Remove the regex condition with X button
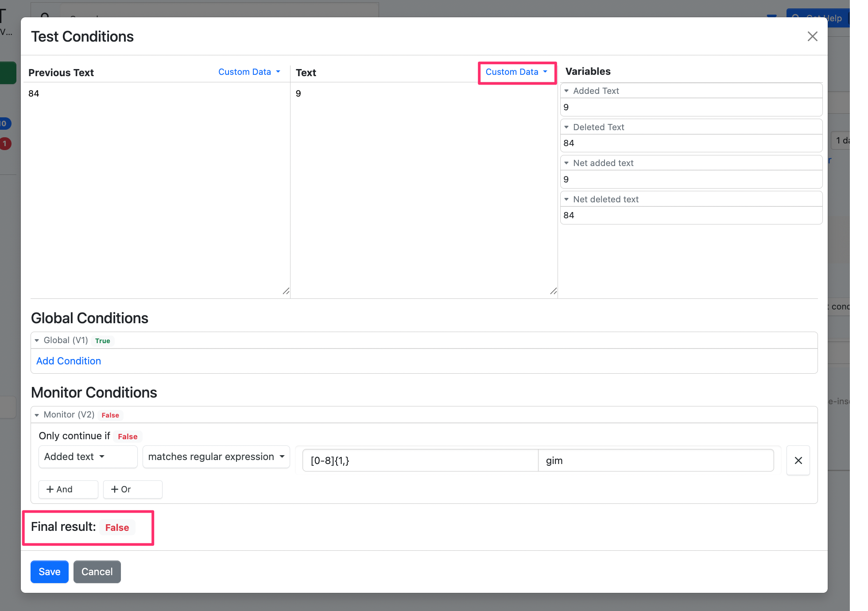Screen dimensions: 868x611 click(798, 460)
